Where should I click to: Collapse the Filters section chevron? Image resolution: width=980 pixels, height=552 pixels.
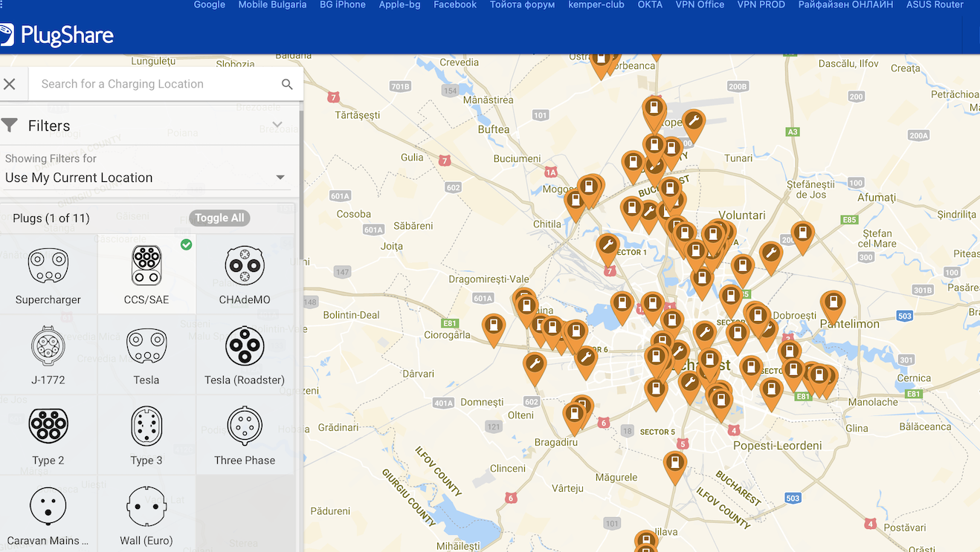click(277, 125)
